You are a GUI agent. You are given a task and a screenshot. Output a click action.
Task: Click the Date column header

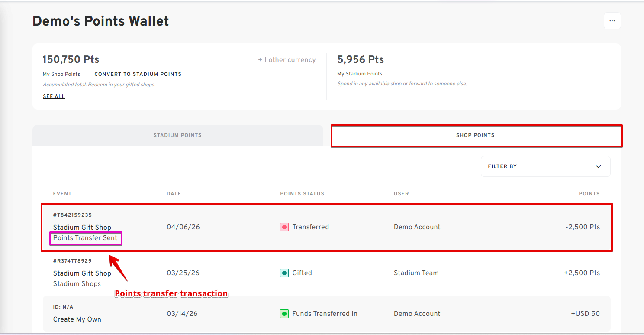[174, 194]
